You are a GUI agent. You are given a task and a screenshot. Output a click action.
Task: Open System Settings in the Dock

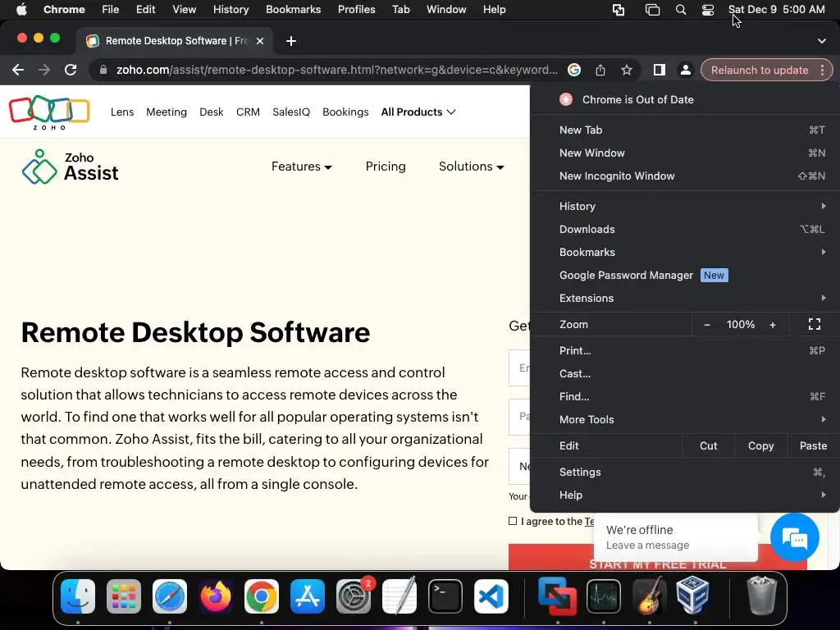354,596
